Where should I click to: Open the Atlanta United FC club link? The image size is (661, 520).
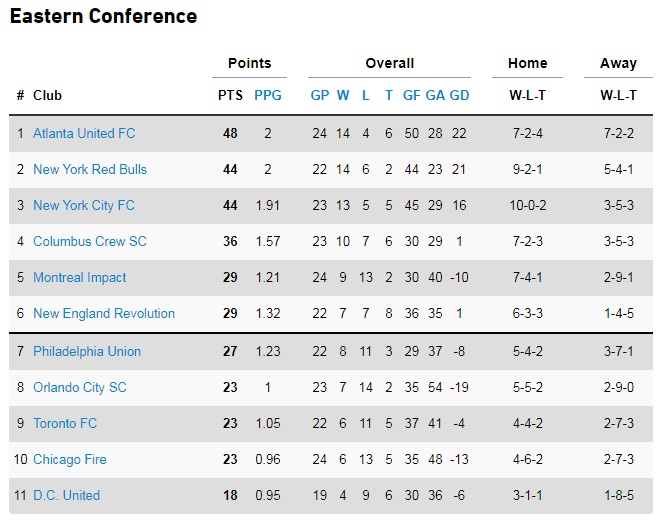[x=84, y=133]
